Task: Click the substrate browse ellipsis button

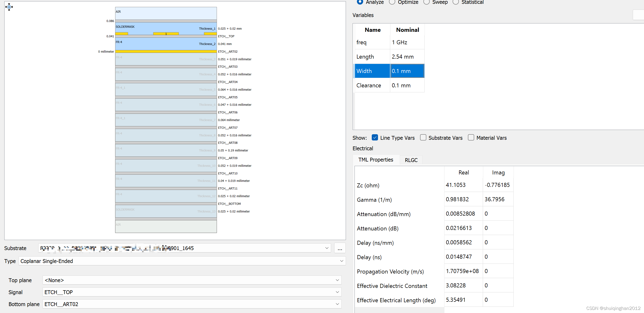Action: (339, 248)
